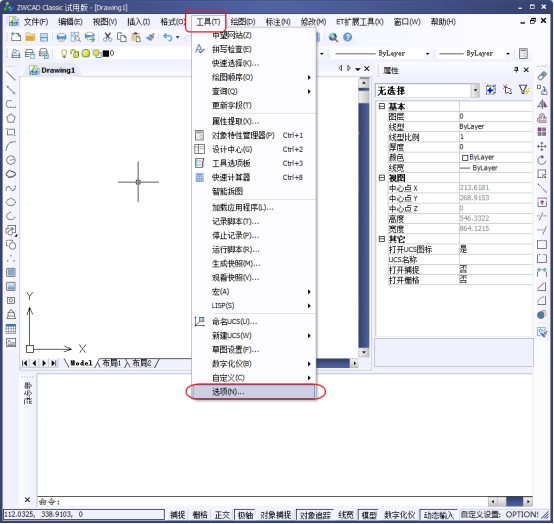Toggle the 正交 ortho status button

(x=222, y=515)
